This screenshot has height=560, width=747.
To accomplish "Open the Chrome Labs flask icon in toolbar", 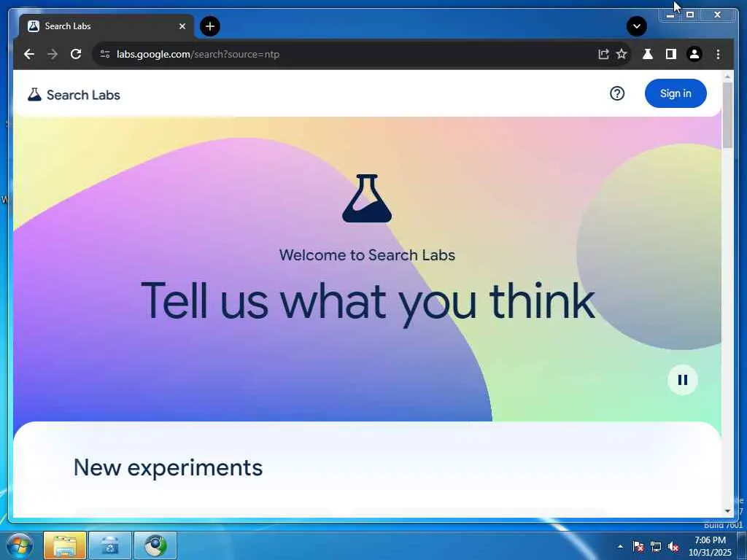I will [x=648, y=54].
